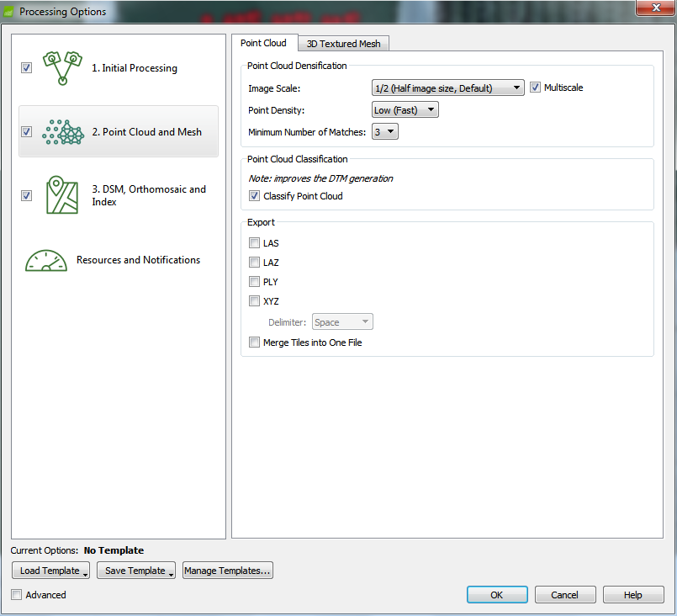This screenshot has height=616, width=677.
Task: Click the No Template status text
Action: (x=114, y=550)
